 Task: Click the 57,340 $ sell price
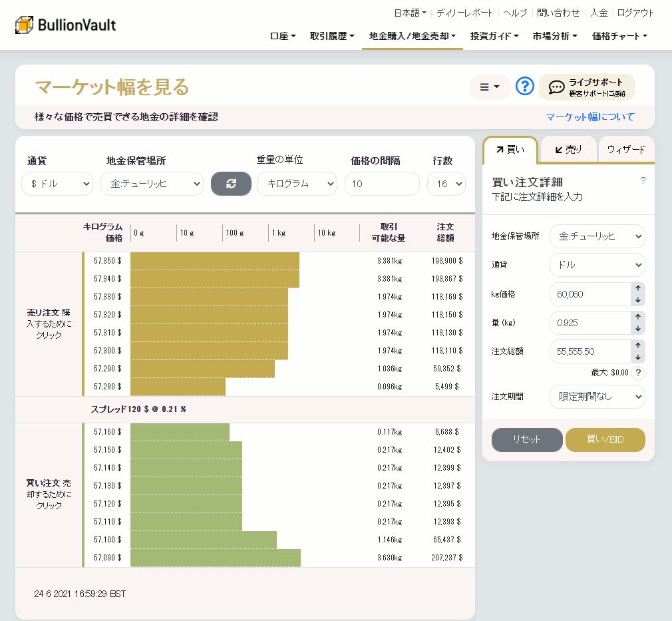[108, 279]
